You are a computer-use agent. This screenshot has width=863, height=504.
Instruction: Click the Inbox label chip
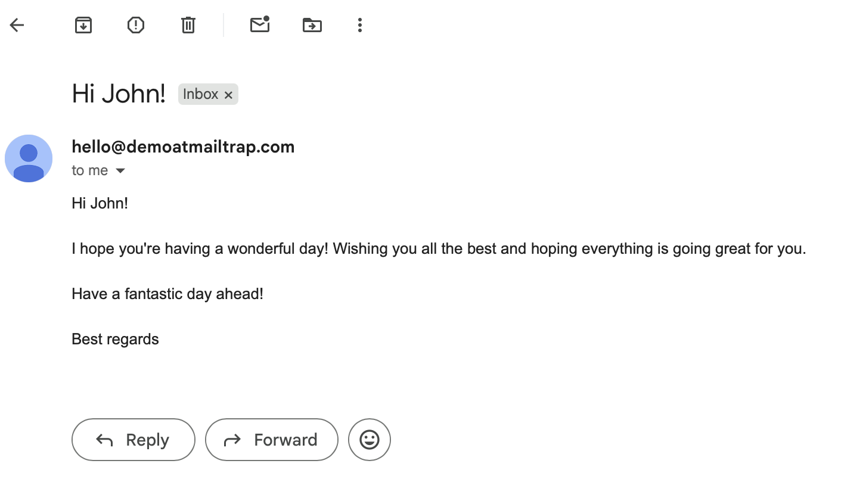(x=201, y=94)
